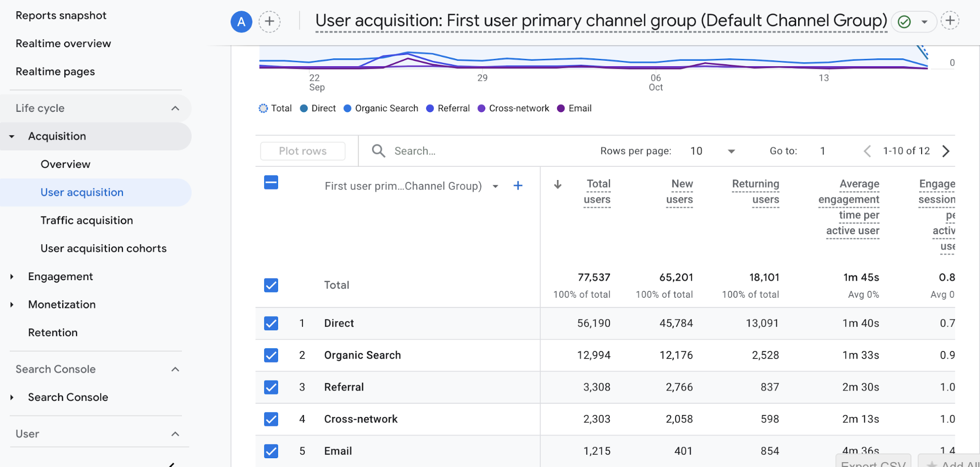Go to the next page of rows

(x=946, y=151)
